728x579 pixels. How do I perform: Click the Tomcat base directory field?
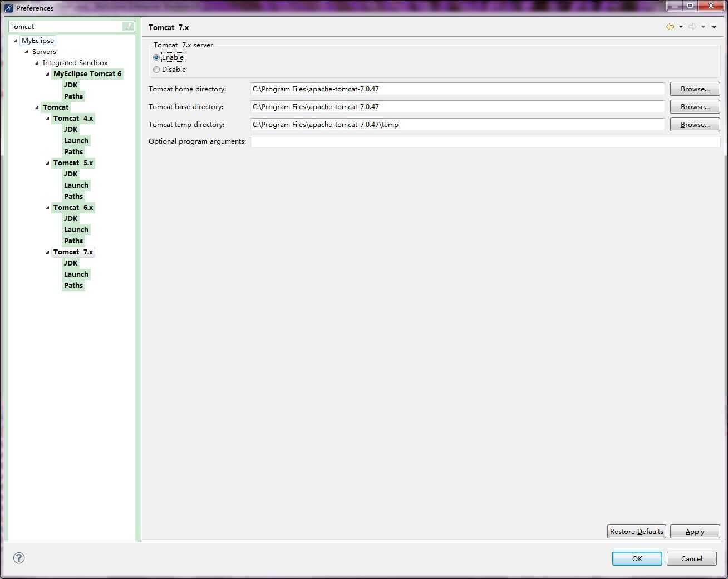pyautogui.click(x=458, y=107)
